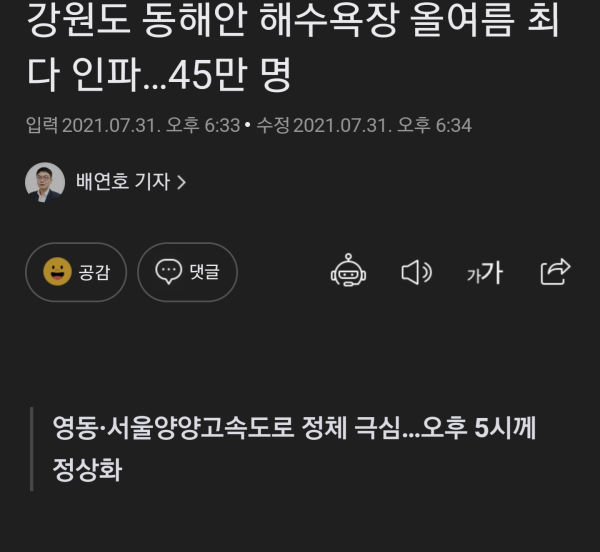Tap the share arrow icon
The height and width of the screenshot is (552, 600).
tap(555, 271)
